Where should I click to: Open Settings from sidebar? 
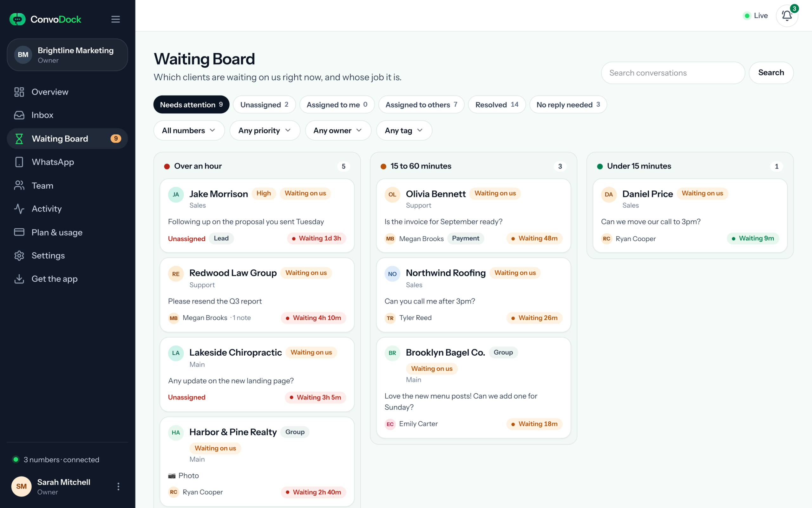pos(68,255)
